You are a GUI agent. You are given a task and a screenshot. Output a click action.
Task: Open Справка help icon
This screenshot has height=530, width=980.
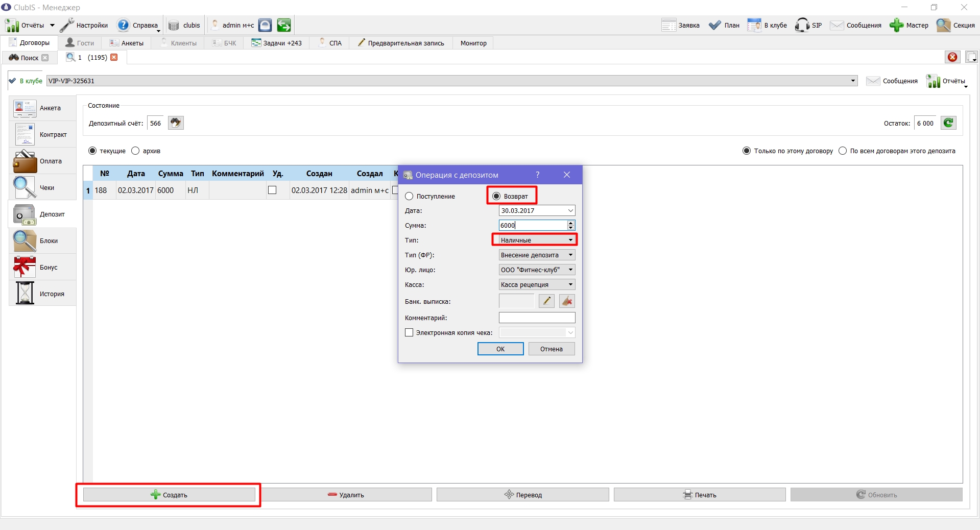[x=123, y=25]
